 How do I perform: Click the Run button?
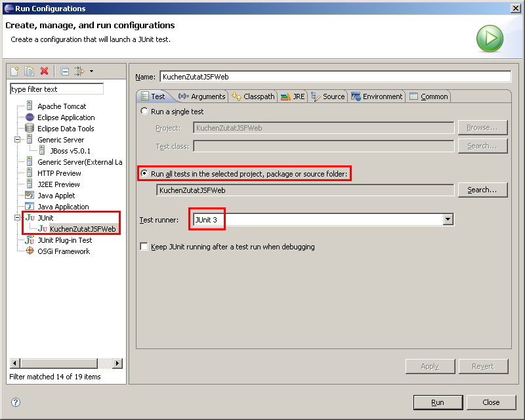[x=438, y=402]
